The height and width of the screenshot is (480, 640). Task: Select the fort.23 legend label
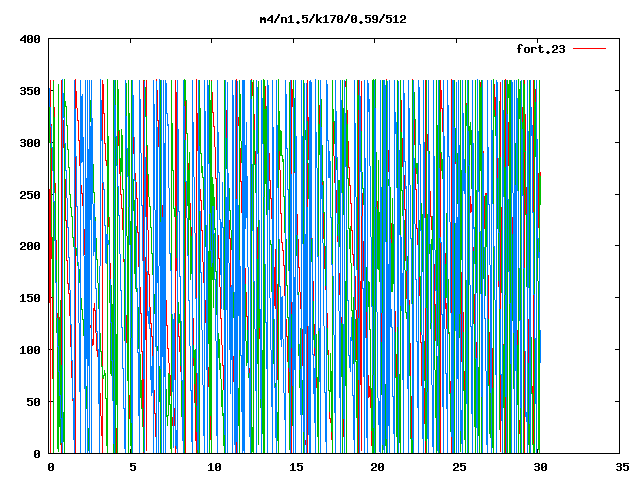(540, 49)
